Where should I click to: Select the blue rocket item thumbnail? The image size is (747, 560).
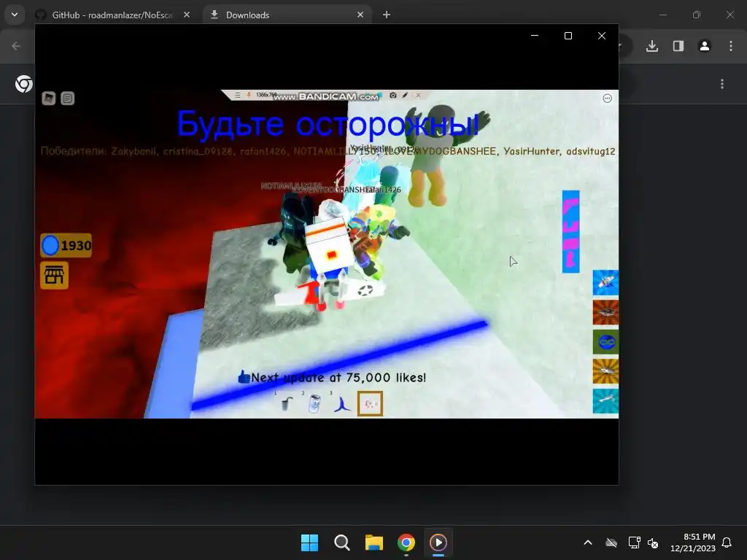[x=605, y=282]
